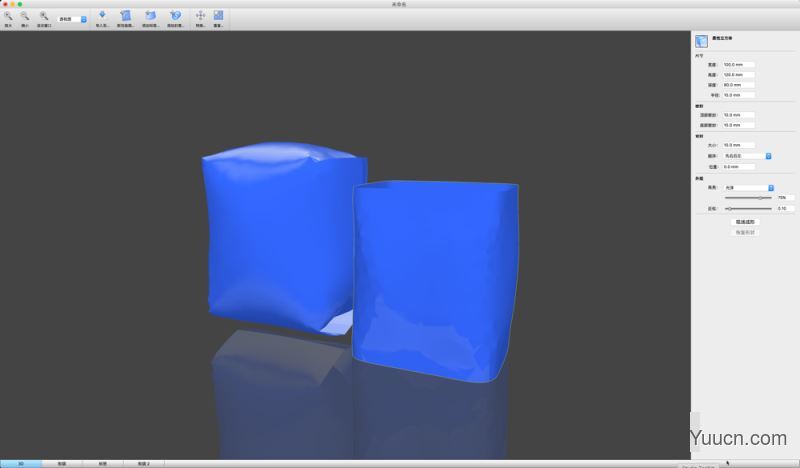
Task: Switch to the fourth bottom tab ending in 2
Action: [144, 464]
